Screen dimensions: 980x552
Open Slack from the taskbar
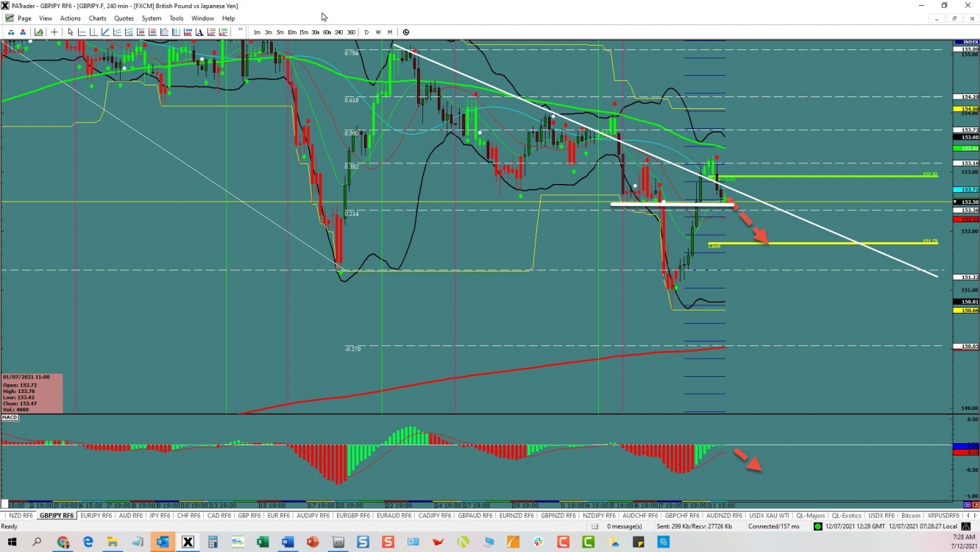pyautogui.click(x=538, y=542)
